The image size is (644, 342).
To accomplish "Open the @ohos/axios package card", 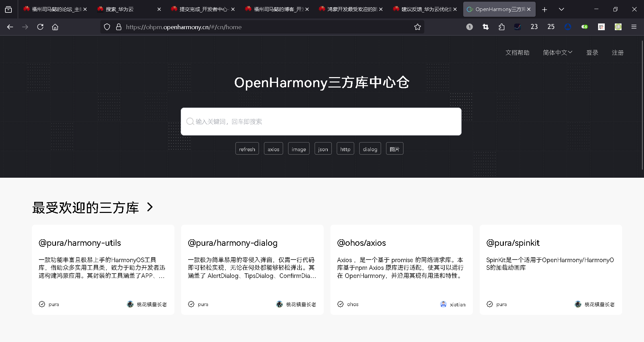I will (401, 270).
